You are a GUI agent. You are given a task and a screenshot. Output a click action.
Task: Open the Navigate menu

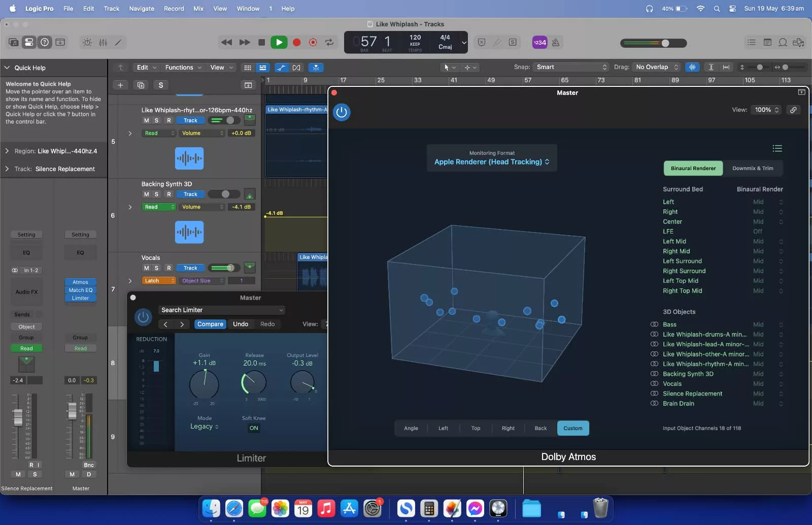click(142, 9)
